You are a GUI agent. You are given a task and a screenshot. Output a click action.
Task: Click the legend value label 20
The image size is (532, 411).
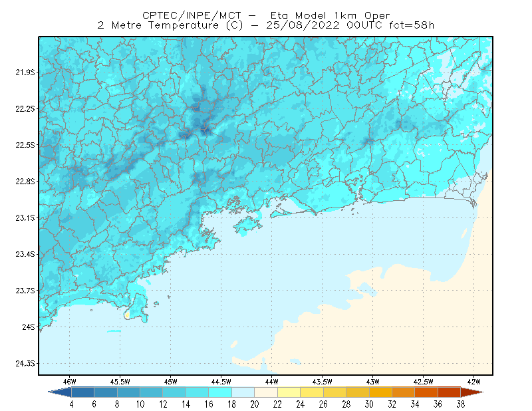pos(255,404)
